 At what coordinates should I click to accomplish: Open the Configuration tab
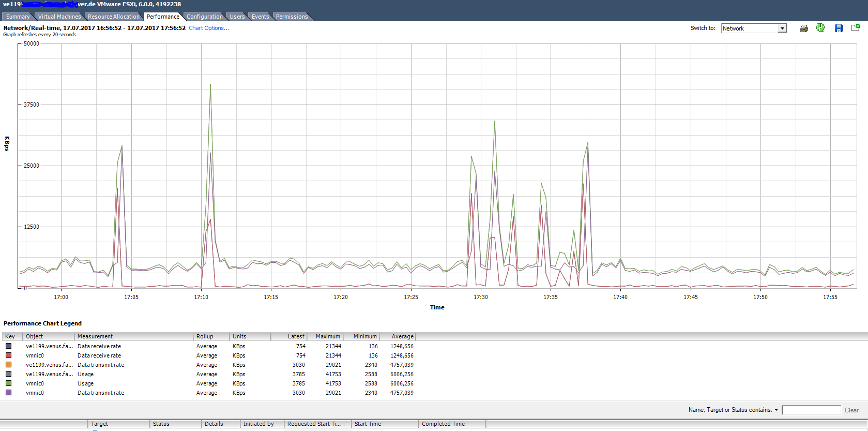point(205,17)
